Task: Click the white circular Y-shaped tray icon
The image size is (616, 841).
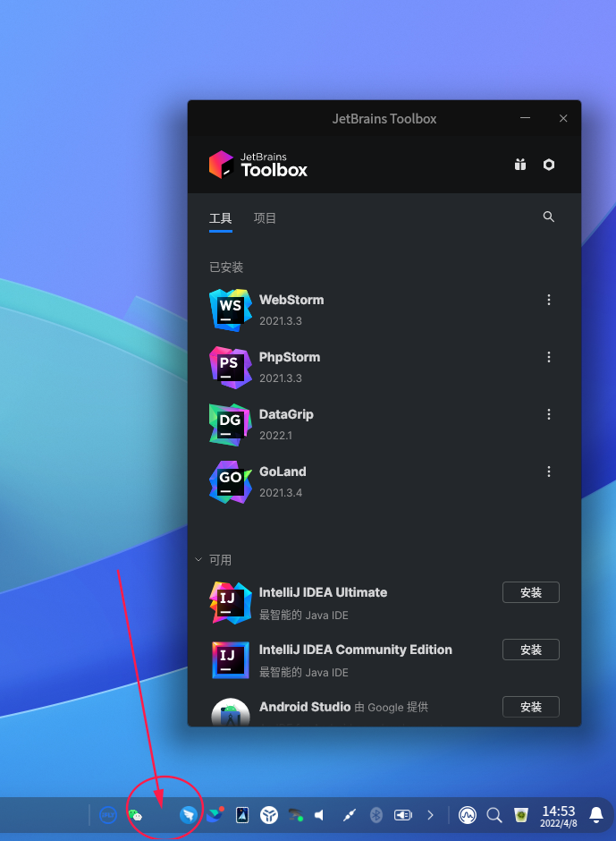Action: pyautogui.click(x=268, y=815)
